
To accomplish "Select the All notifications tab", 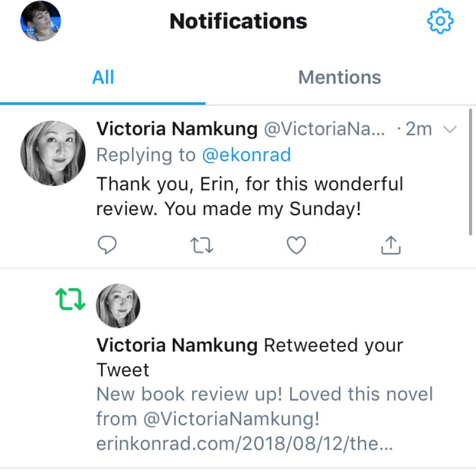I will (103, 77).
